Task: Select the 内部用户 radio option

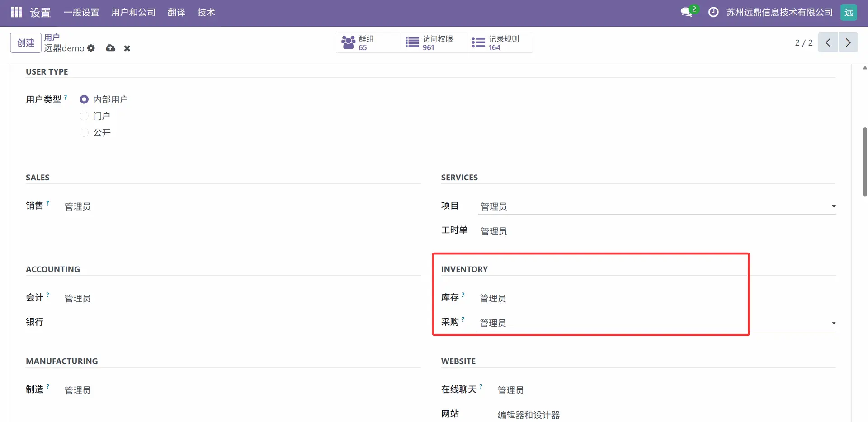Action: point(84,99)
